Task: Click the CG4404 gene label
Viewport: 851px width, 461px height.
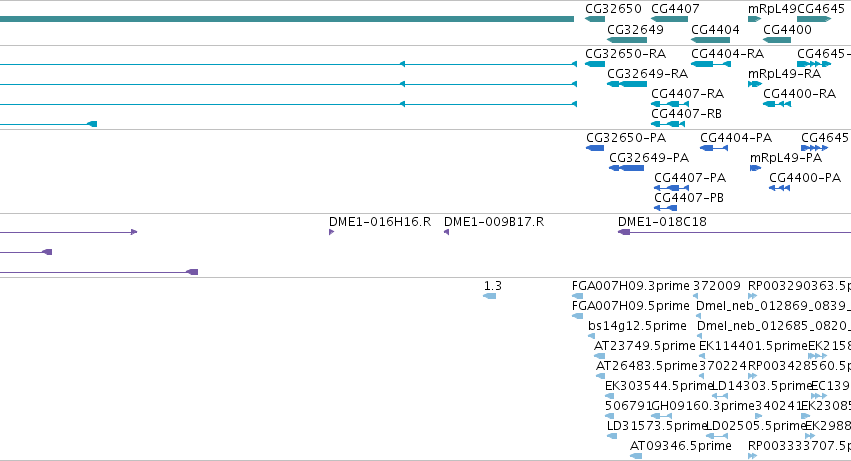Action: pos(715,29)
